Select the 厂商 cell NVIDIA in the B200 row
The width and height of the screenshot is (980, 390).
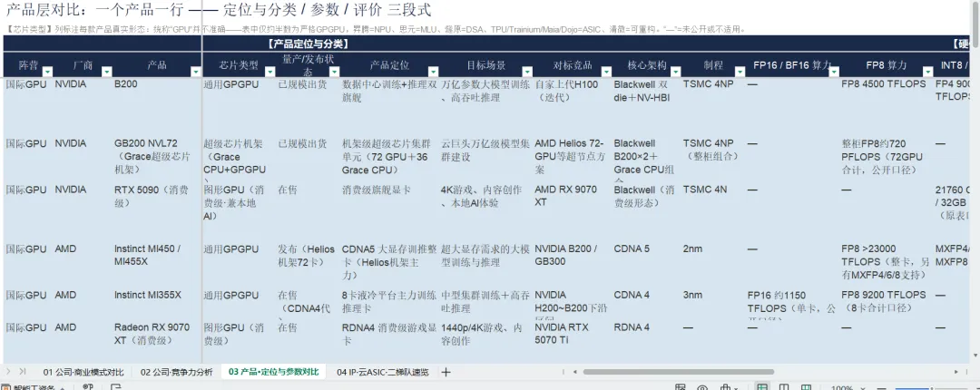(70, 83)
